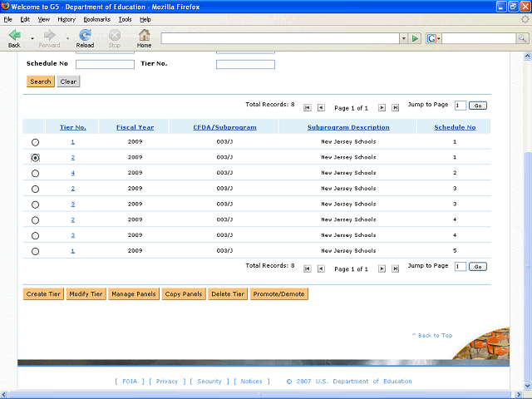This screenshot has height=399, width=532.
Task: Click the browser Back arrow icon
Action: point(14,35)
